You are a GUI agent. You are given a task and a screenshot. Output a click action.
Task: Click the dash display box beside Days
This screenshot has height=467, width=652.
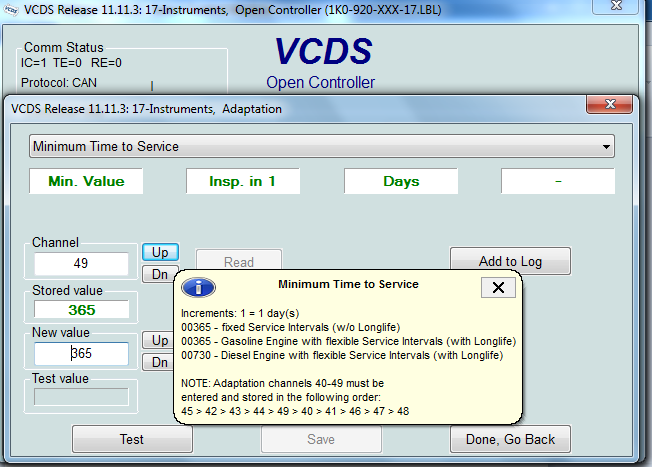click(x=558, y=181)
